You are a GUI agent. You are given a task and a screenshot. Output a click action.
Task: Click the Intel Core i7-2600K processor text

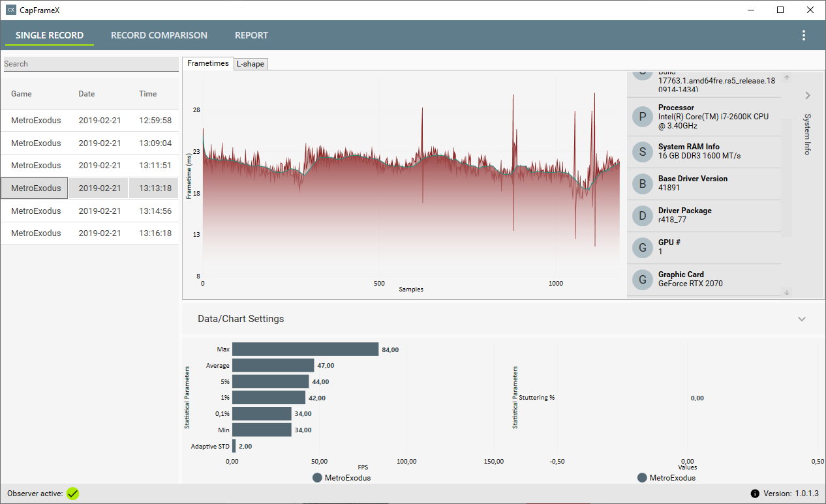pos(713,121)
